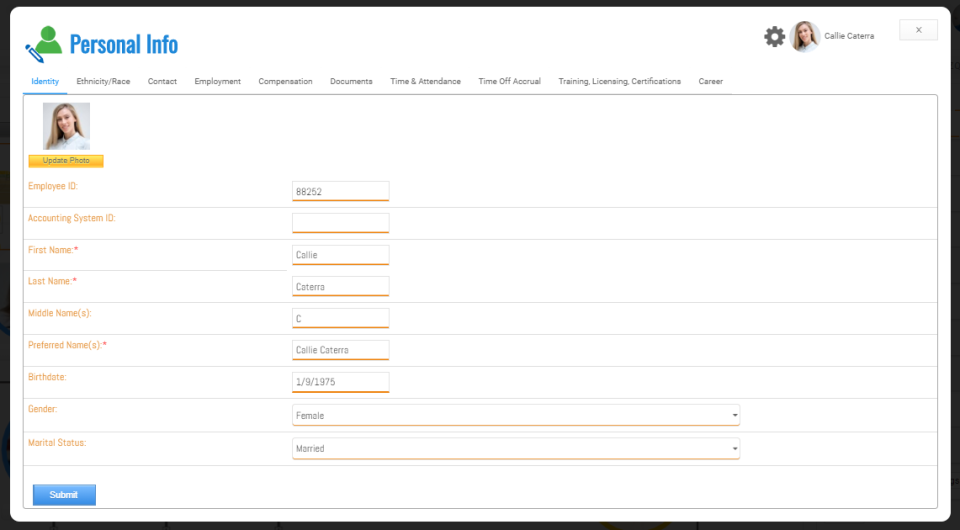Image resolution: width=960 pixels, height=530 pixels.
Task: Click Callie Caterra's header avatar
Action: coord(805,37)
